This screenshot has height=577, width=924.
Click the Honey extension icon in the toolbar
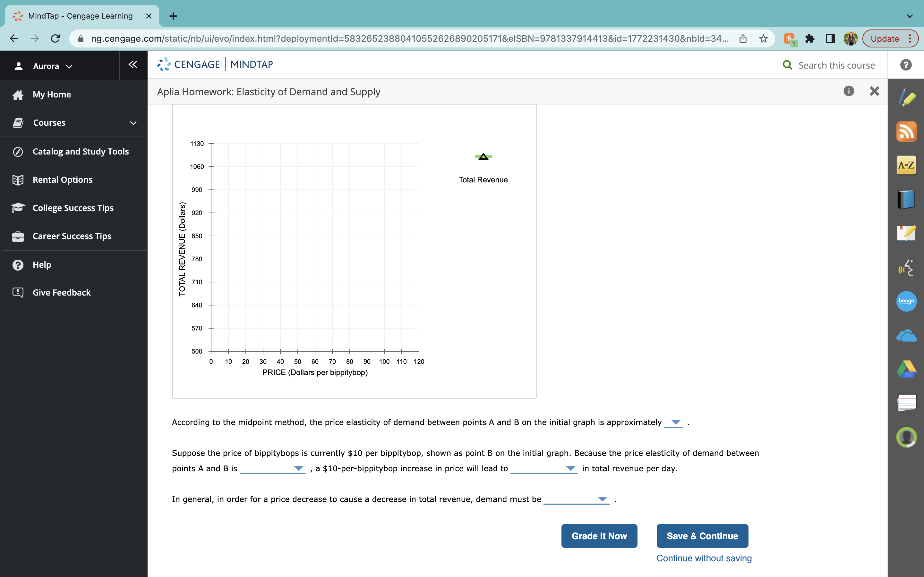790,38
